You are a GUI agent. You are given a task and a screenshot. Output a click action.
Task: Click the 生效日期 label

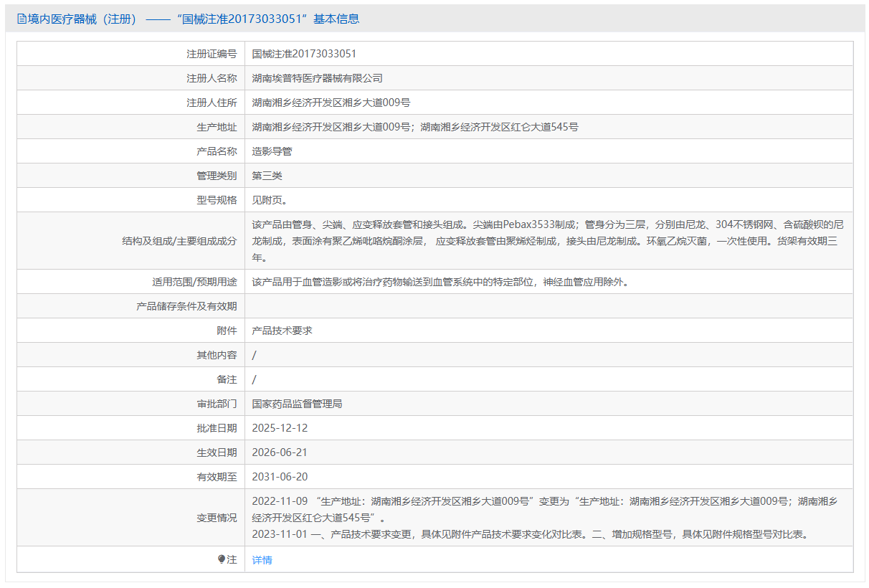point(217,452)
